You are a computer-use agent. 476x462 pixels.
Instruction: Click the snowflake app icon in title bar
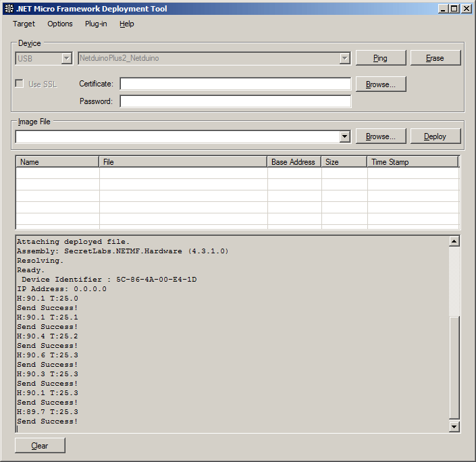pyautogui.click(x=9, y=9)
